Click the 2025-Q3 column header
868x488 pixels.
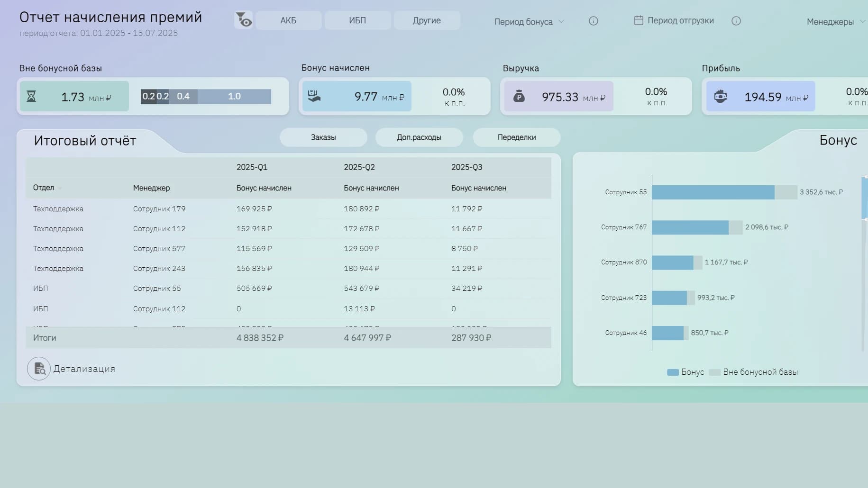[466, 167]
